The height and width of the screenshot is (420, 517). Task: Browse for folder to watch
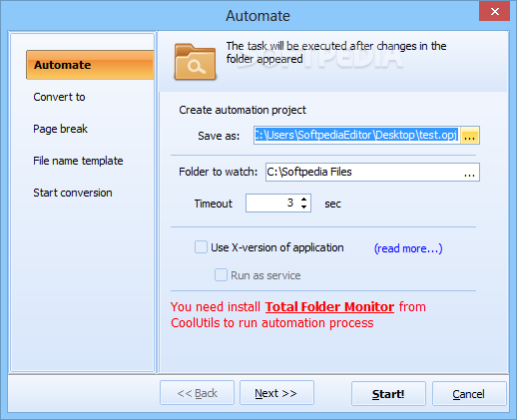469,173
